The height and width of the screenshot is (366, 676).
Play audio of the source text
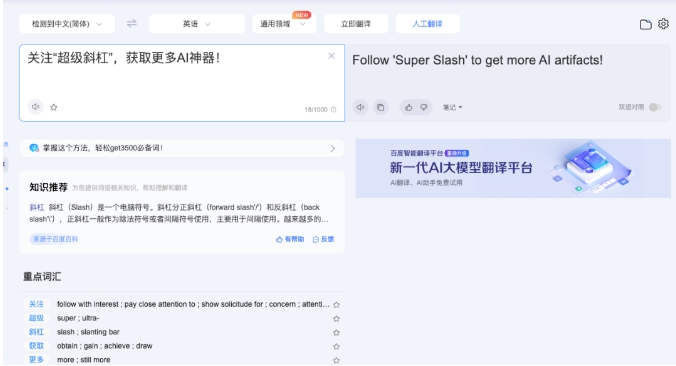(x=36, y=106)
